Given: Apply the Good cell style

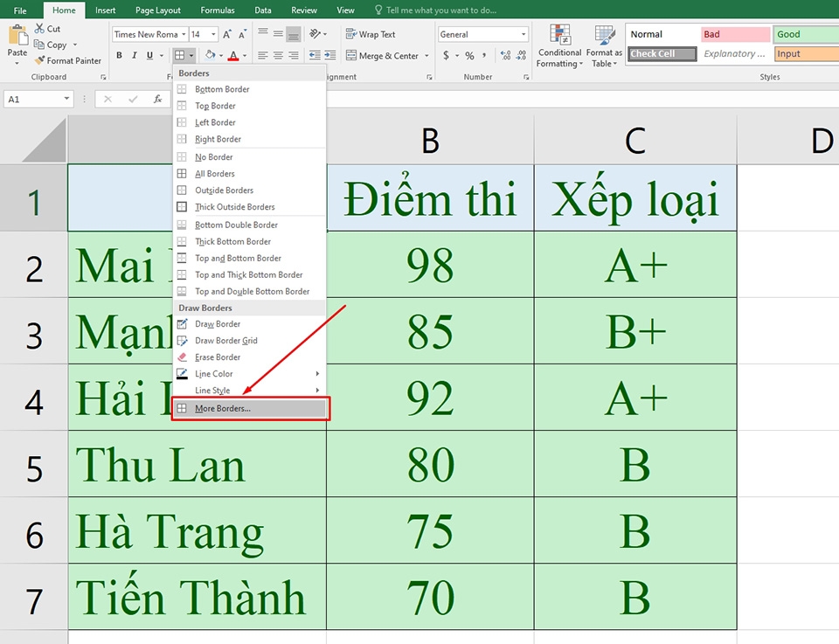Looking at the screenshot, I should [x=807, y=34].
